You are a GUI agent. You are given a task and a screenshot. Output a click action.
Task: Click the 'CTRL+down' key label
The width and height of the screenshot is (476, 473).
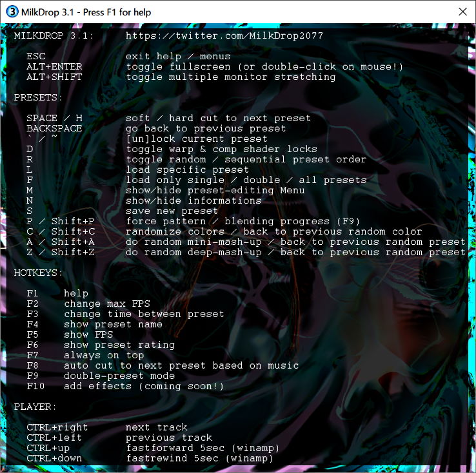click(54, 458)
